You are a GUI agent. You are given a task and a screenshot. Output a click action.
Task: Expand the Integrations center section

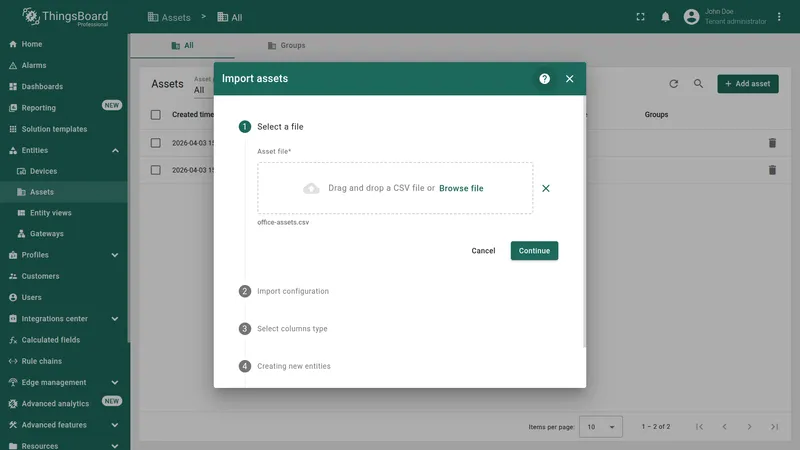64,318
